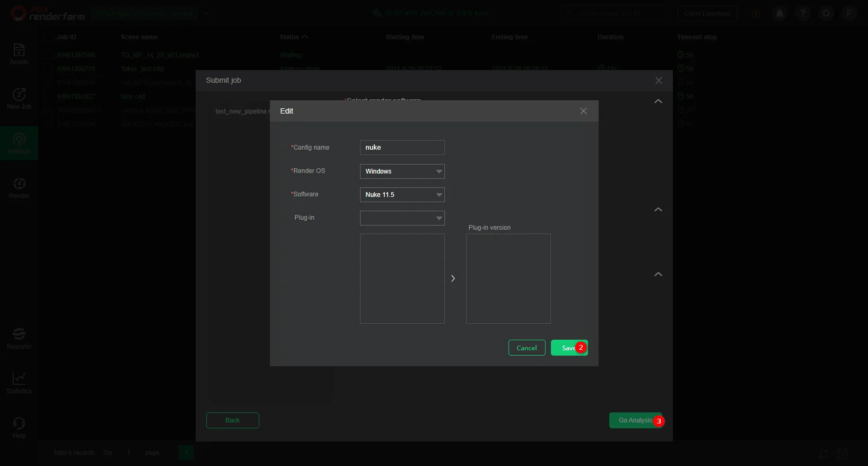This screenshot has height=466, width=868.
Task: Collapse the third section in Submit job
Action: (658, 274)
